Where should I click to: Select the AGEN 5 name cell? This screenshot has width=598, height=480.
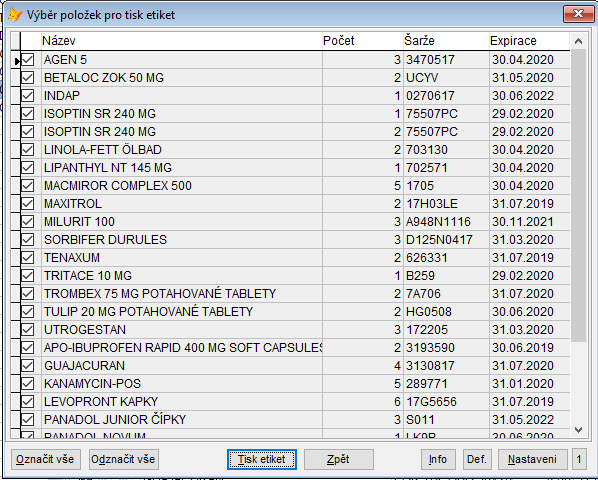(182, 59)
